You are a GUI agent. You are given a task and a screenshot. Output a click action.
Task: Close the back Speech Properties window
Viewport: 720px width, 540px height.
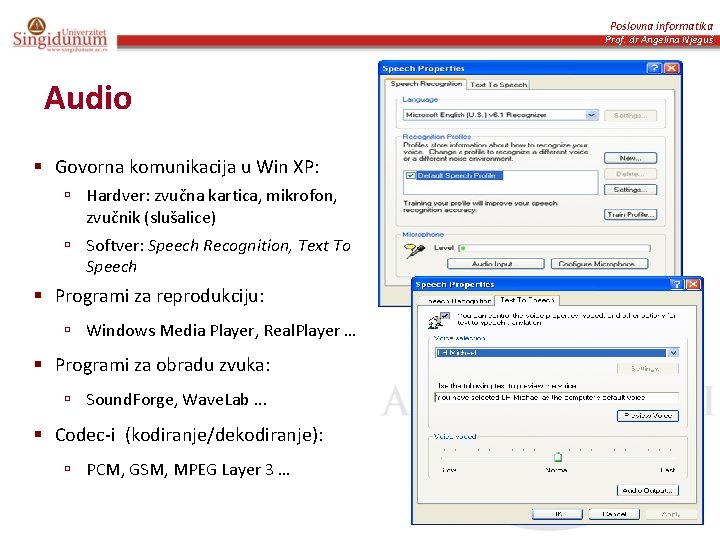671,68
